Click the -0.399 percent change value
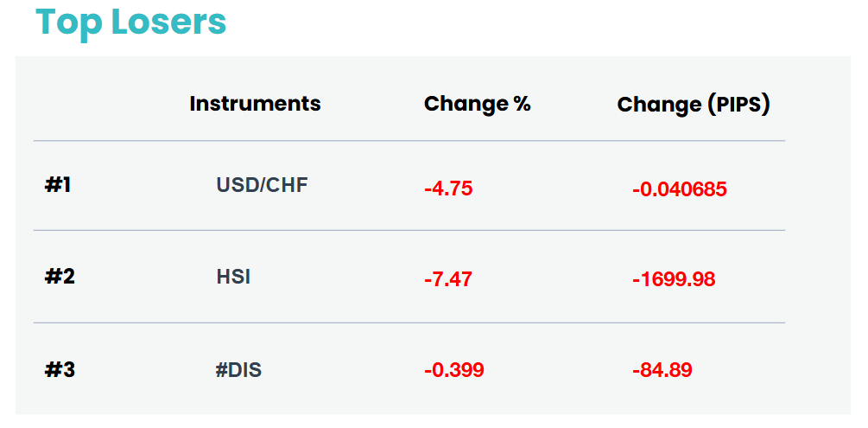Image resolution: width=868 pixels, height=428 pixels. coord(454,370)
